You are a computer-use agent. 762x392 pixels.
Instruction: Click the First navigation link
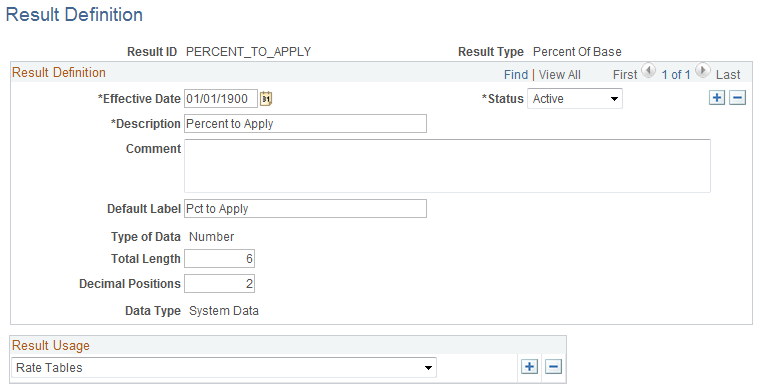pos(624,75)
